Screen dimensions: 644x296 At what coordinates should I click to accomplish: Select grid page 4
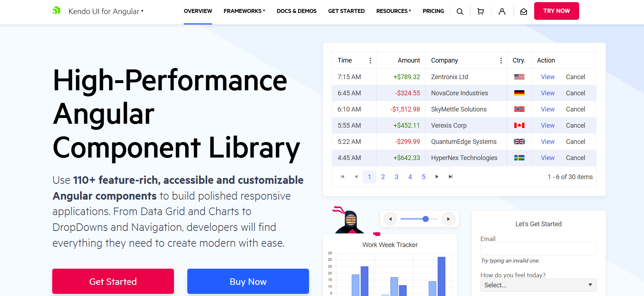point(410,177)
